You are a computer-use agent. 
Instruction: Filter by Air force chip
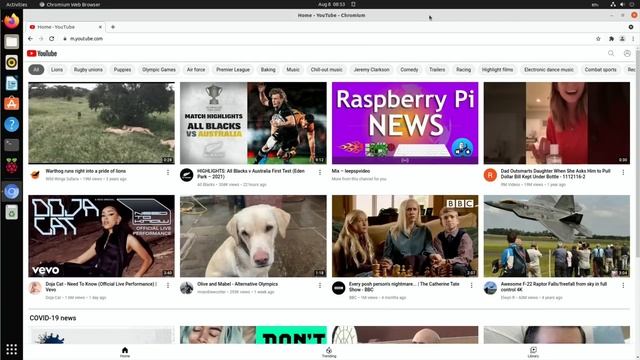(x=196, y=70)
